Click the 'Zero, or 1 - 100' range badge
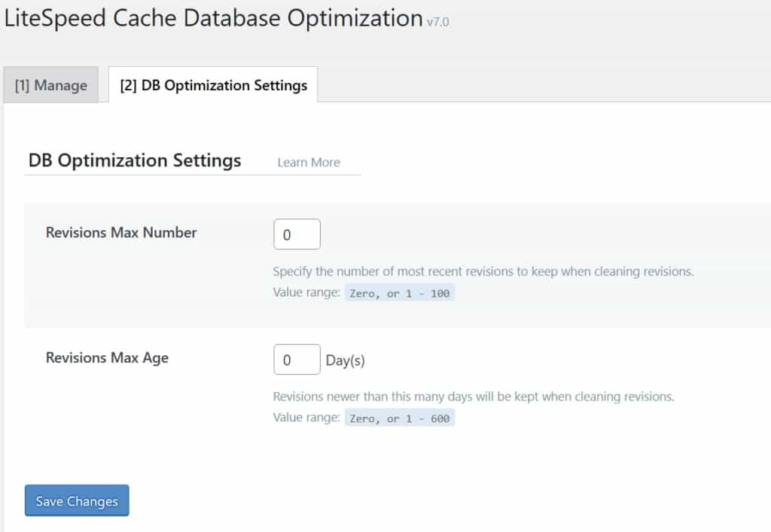This screenshot has height=532, width=771. click(400, 293)
